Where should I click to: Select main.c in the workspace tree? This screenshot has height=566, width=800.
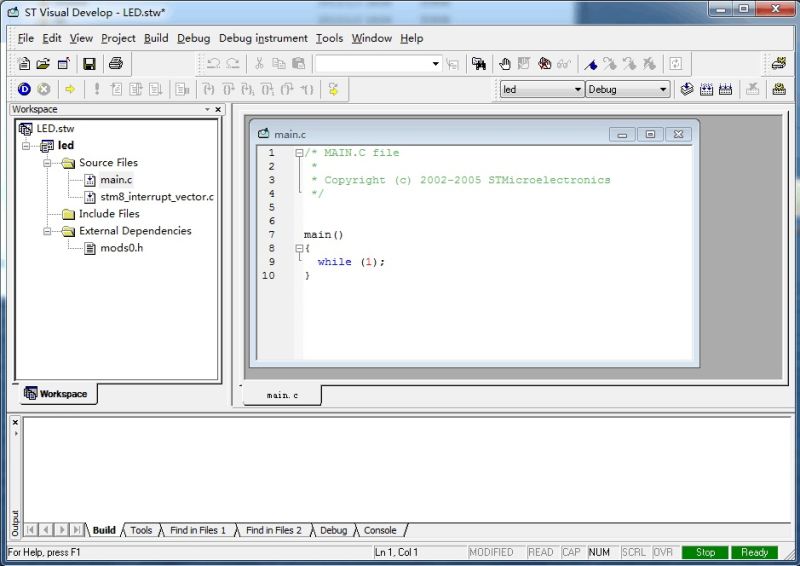116,180
